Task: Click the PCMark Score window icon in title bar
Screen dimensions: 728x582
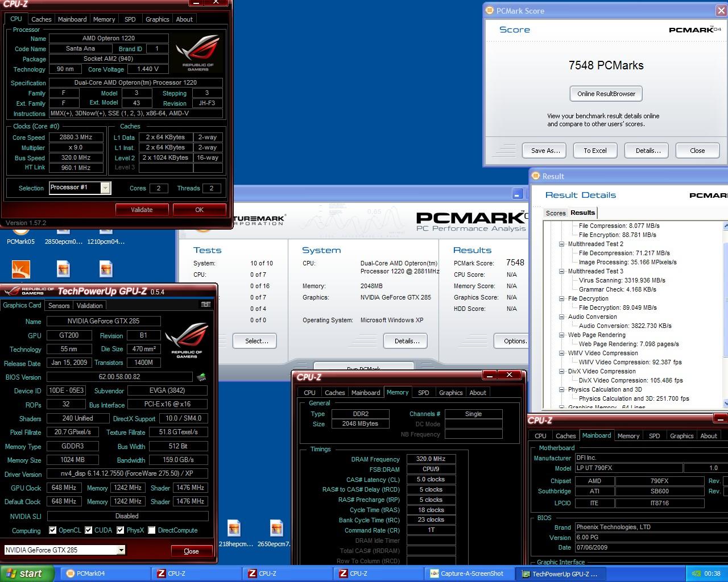Action: click(x=489, y=10)
